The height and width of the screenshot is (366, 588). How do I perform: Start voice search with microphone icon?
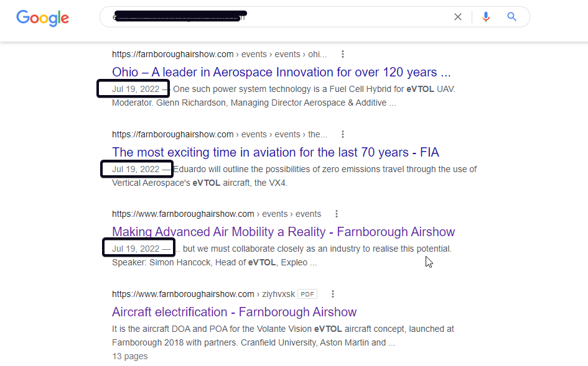(x=485, y=17)
